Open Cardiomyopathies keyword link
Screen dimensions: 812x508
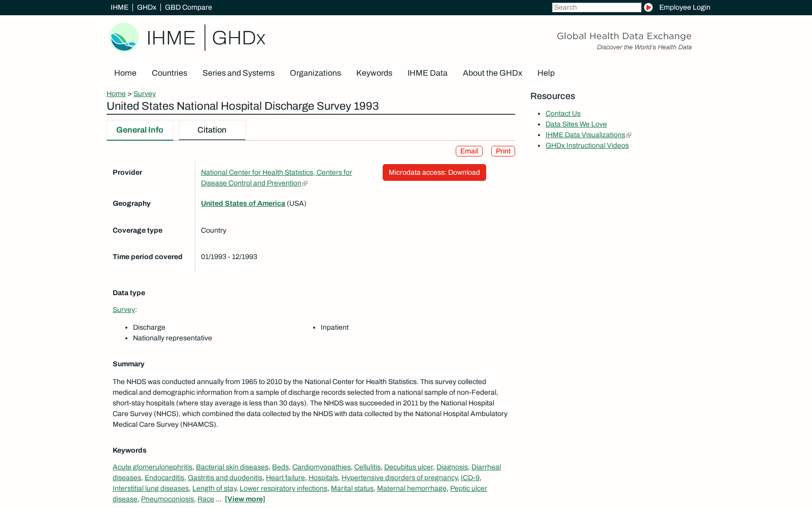pos(321,467)
